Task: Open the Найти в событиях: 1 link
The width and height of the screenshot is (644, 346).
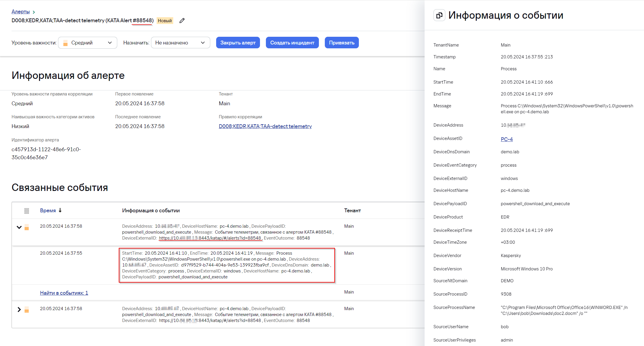Action: tap(64, 293)
